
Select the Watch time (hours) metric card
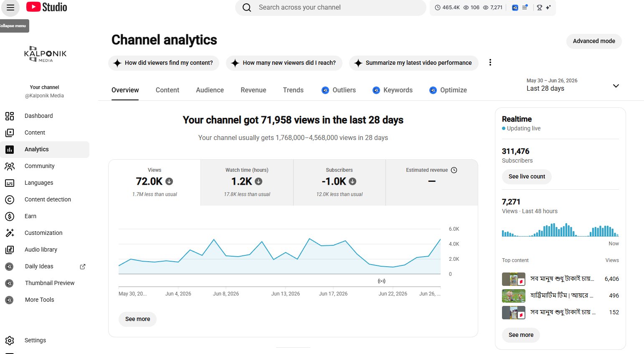247,183
